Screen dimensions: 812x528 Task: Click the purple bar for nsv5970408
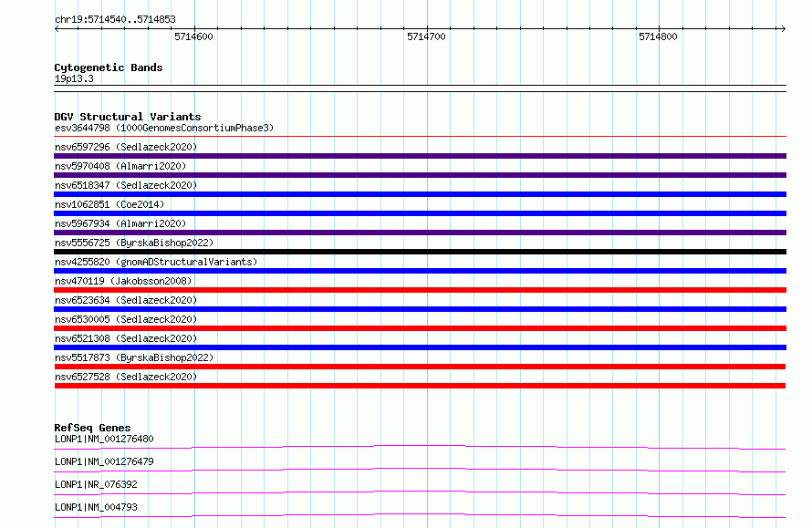pos(420,175)
